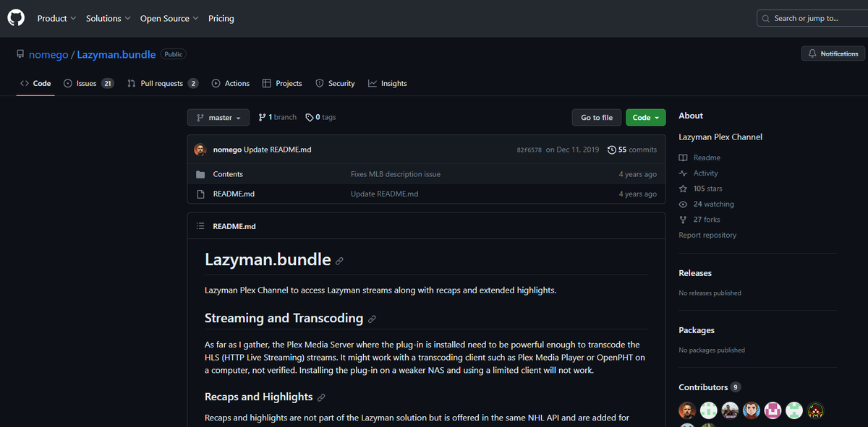
Task: Open the Releases section heading
Action: tap(695, 273)
